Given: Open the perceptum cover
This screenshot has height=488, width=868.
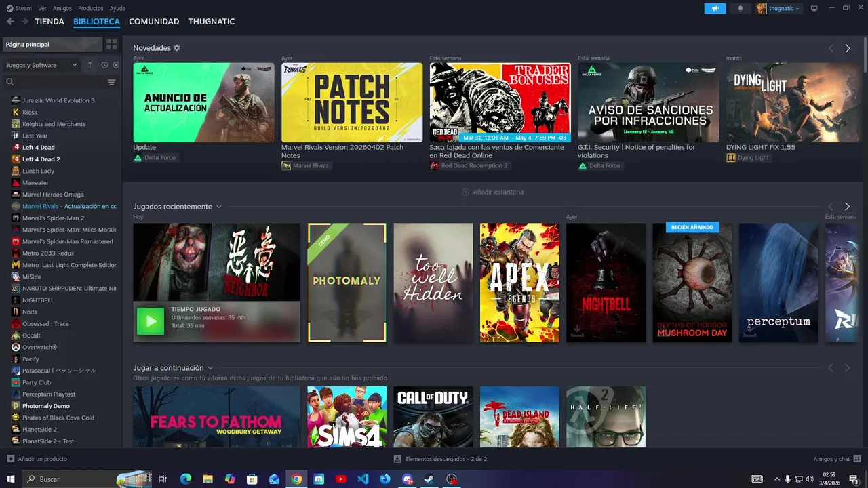Looking at the screenshot, I should click(778, 283).
